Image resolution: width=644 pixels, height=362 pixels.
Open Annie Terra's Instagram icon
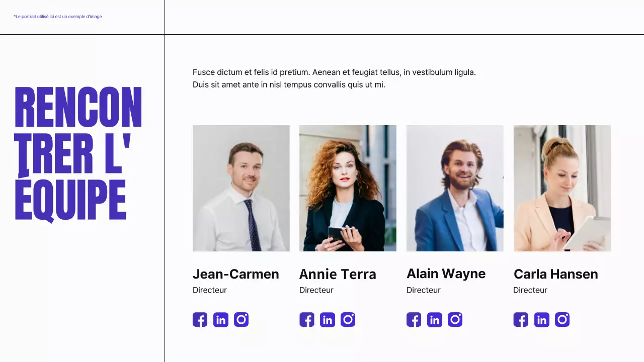tap(348, 320)
